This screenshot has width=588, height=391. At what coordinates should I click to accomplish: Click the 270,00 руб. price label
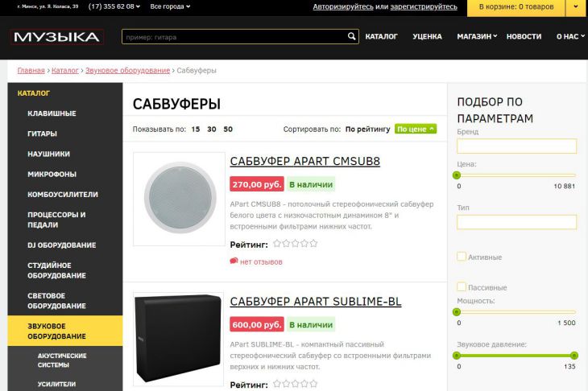point(257,184)
